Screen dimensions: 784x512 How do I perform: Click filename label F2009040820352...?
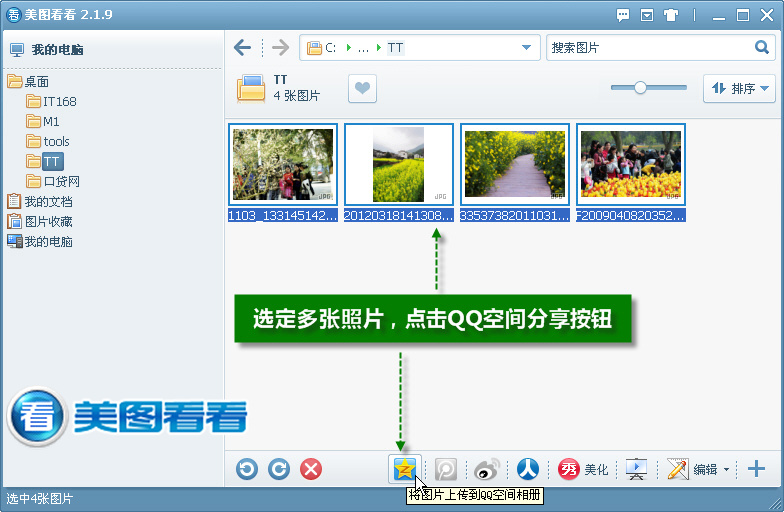point(631,216)
